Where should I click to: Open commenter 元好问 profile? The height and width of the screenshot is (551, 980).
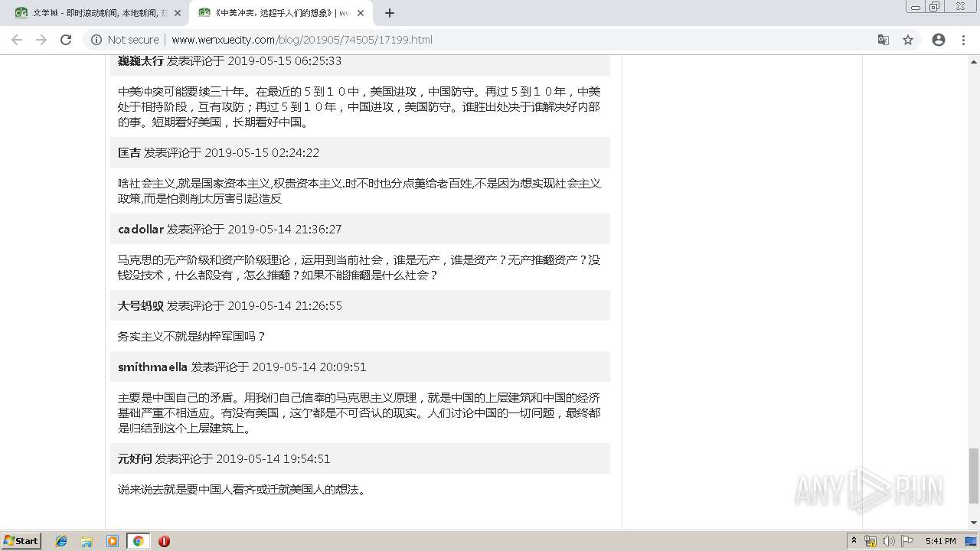[x=135, y=458]
